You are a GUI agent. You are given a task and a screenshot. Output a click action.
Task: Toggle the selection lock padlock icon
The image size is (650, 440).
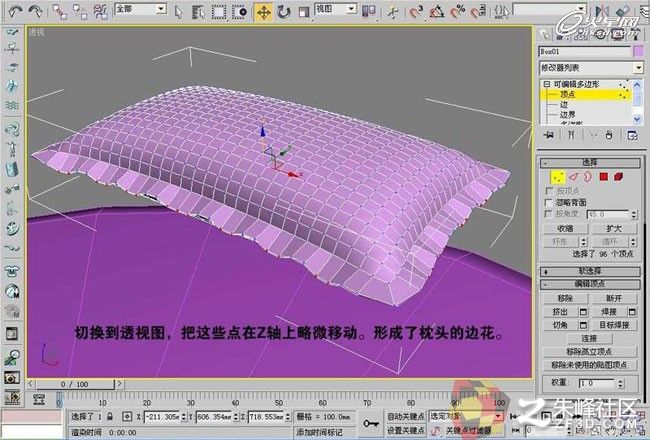point(110,416)
